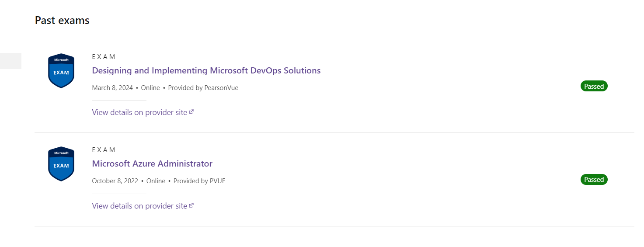Screen dimensions: 644x247
Task: Click the date March 8, 2024
Action: click(x=112, y=88)
